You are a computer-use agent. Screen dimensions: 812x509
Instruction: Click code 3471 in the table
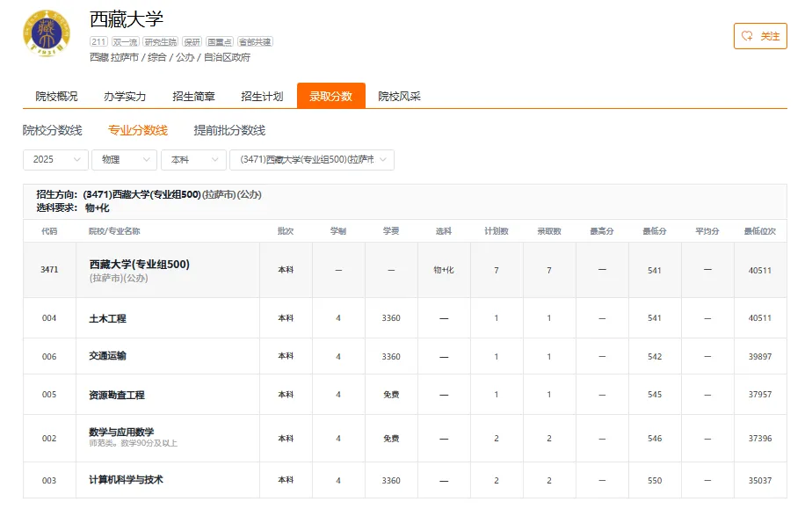[x=49, y=270]
